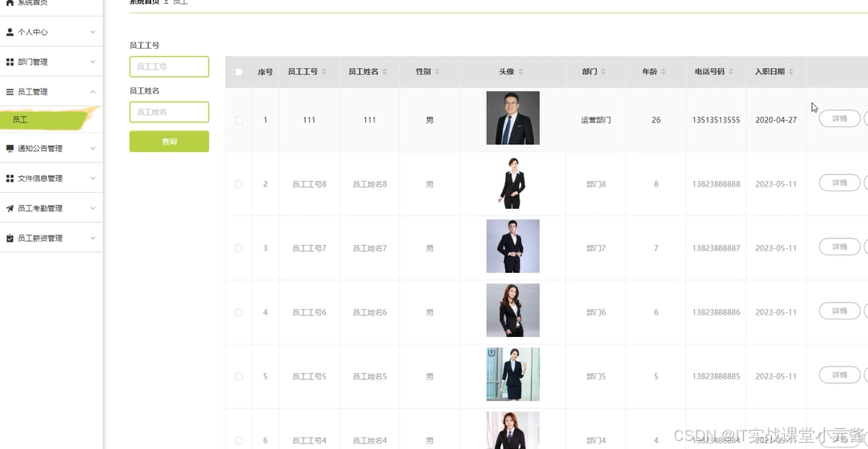Check the checkbox for row 5
Viewport: 868px width, 449px height.
coord(239,376)
